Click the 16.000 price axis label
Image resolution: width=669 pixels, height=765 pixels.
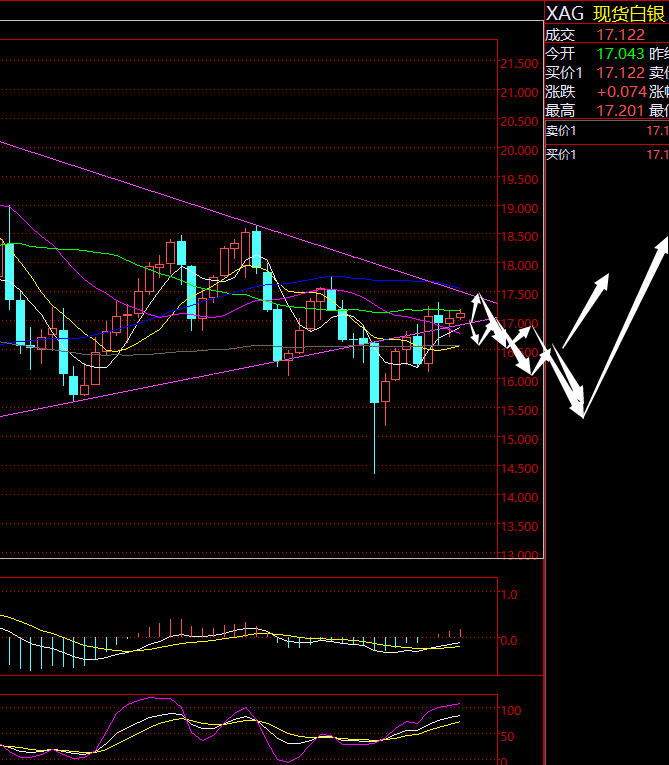point(519,382)
